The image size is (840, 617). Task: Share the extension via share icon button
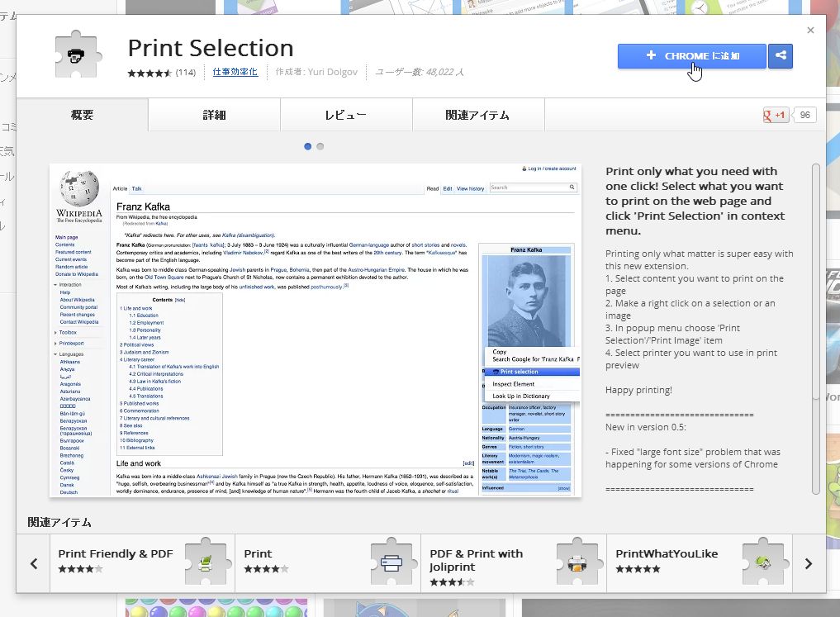(781, 55)
